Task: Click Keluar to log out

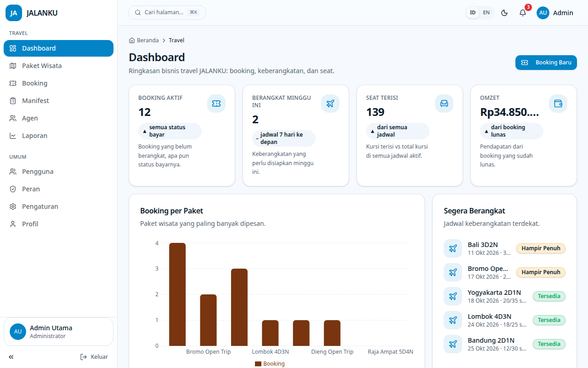Action: pyautogui.click(x=94, y=357)
